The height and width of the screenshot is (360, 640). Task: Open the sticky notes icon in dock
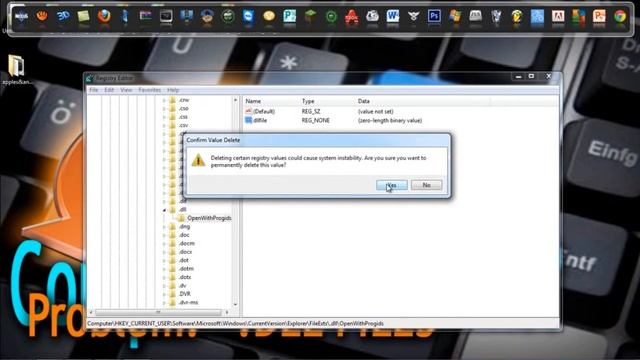(x=83, y=16)
